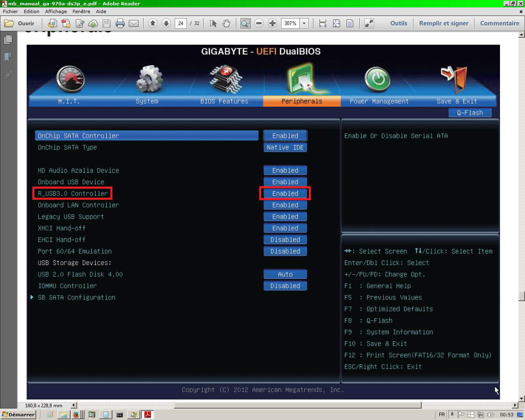Select the text selection cursor tool
The height and width of the screenshot is (420, 525).
point(213,23)
